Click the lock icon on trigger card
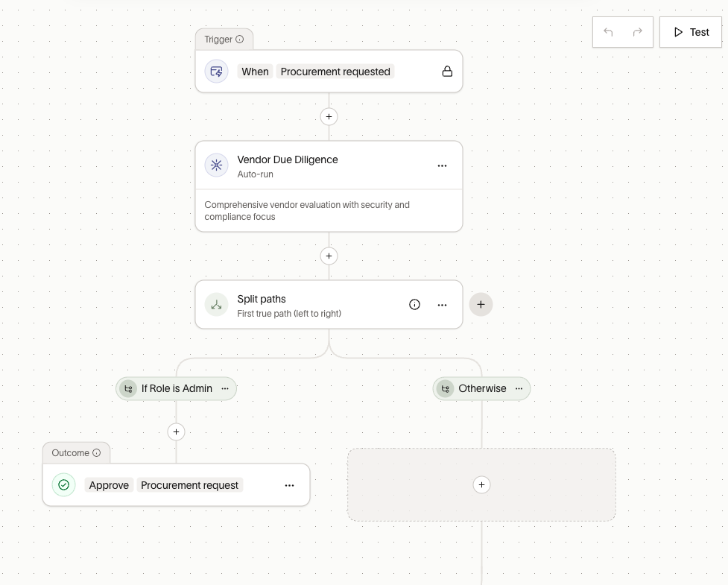The height and width of the screenshot is (585, 728). point(447,72)
